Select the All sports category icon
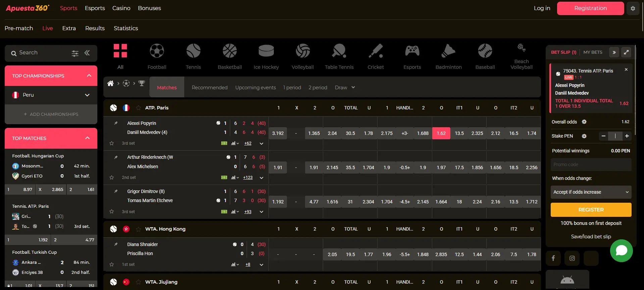Screen dimensions: 644x290 point(120,51)
